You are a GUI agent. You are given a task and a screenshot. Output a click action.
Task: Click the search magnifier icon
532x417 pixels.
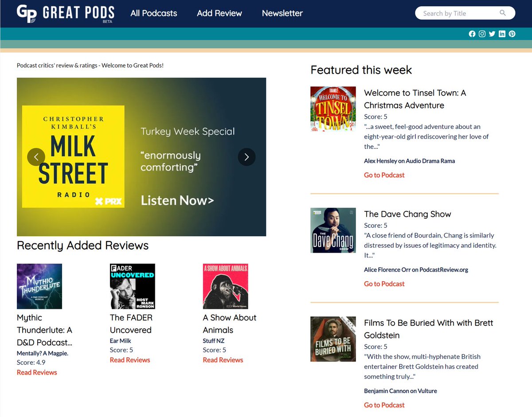[503, 13]
